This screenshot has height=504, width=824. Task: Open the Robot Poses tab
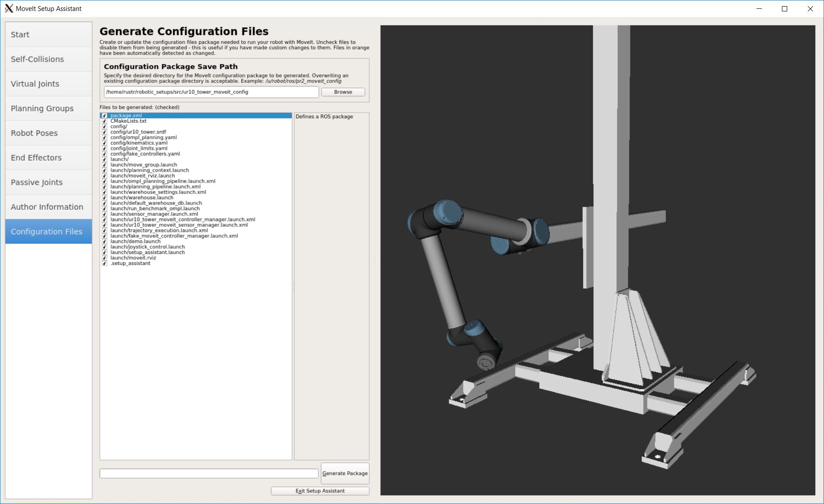click(49, 133)
